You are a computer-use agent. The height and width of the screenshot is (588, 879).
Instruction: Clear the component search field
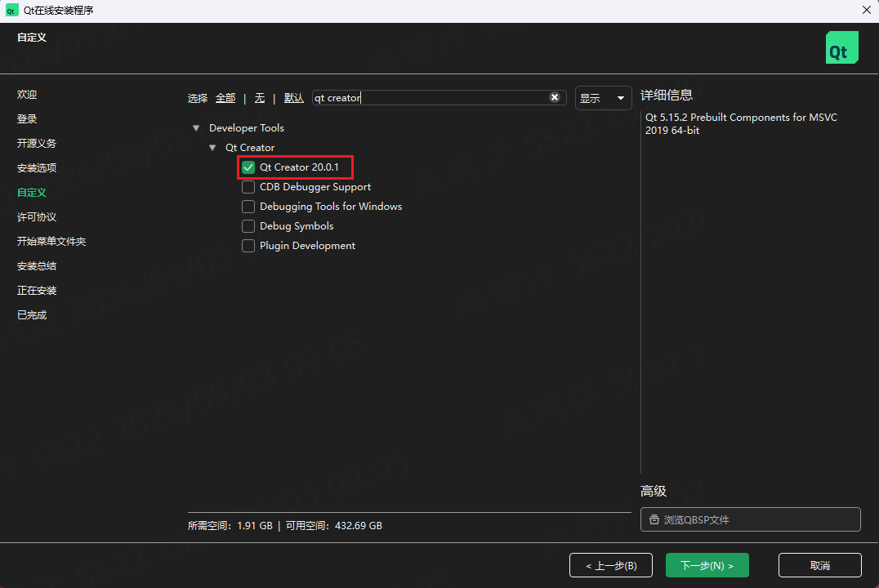555,97
